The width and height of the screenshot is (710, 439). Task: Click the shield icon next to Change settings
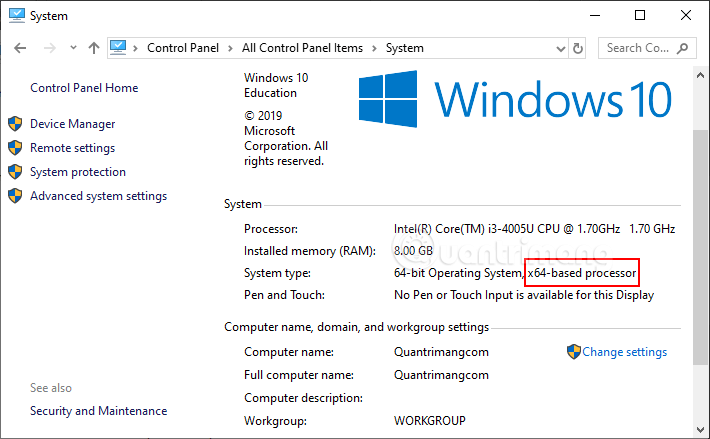[574, 352]
